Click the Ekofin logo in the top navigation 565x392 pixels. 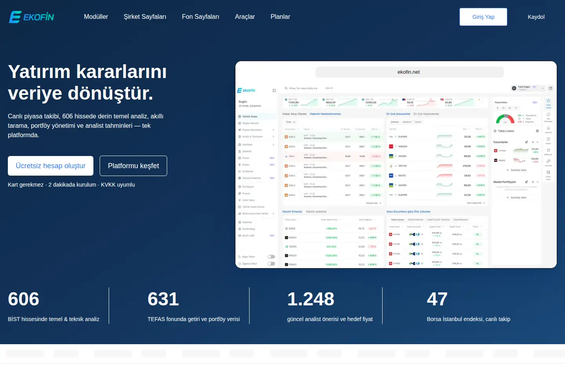(x=31, y=17)
